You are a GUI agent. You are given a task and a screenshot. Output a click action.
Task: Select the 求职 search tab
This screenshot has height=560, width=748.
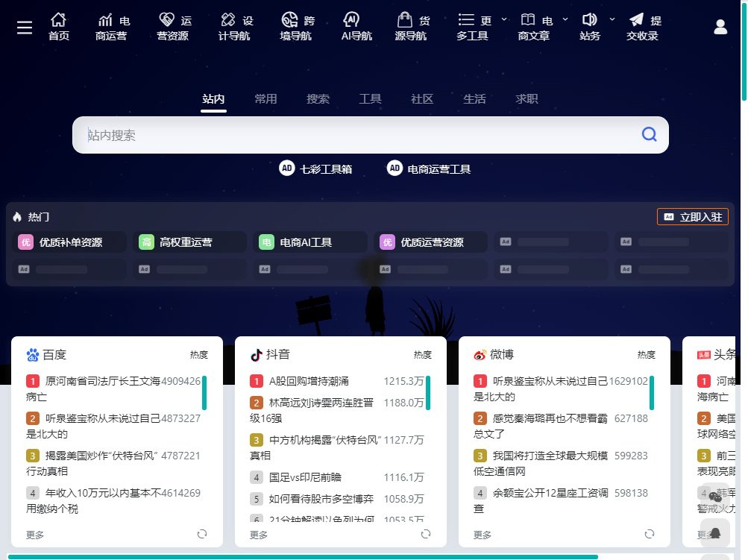527,98
